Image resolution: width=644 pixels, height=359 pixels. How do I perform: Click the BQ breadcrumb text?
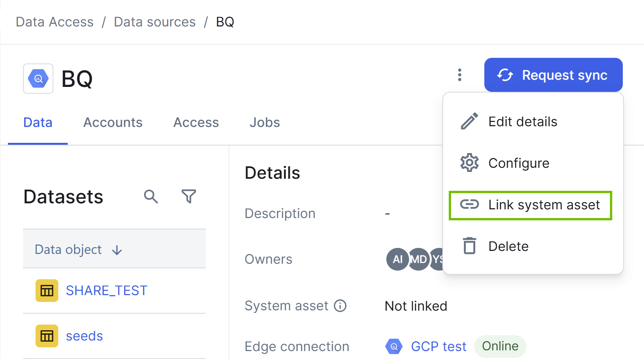[x=225, y=22]
